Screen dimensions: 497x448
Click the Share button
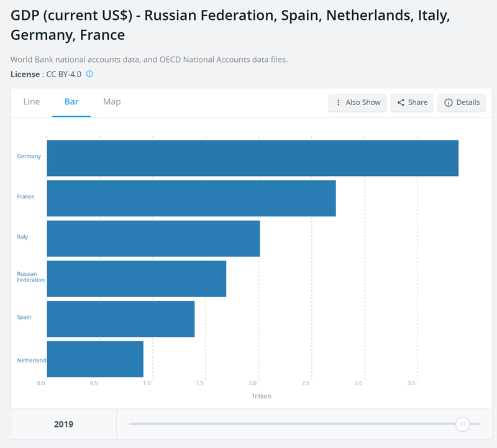(x=412, y=103)
